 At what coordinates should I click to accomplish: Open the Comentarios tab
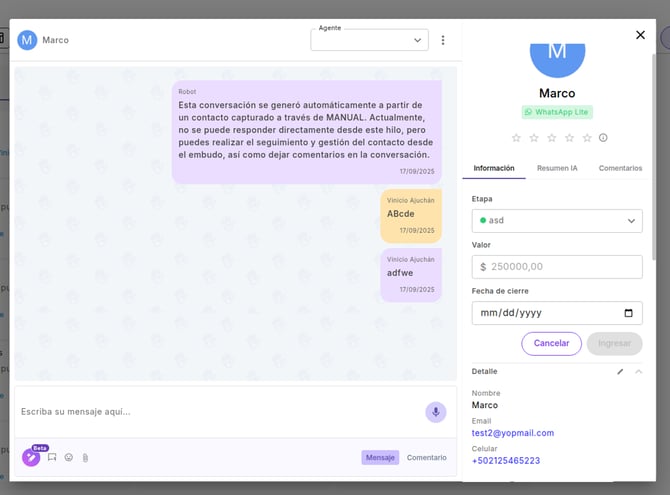point(620,168)
